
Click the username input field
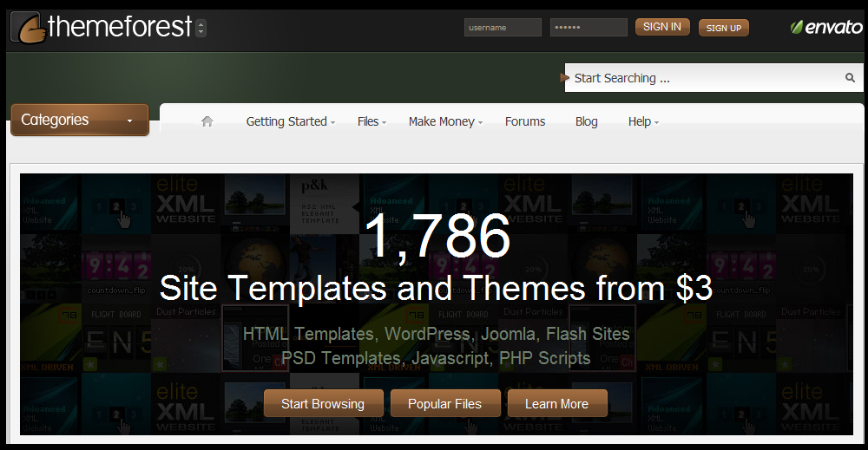(503, 27)
